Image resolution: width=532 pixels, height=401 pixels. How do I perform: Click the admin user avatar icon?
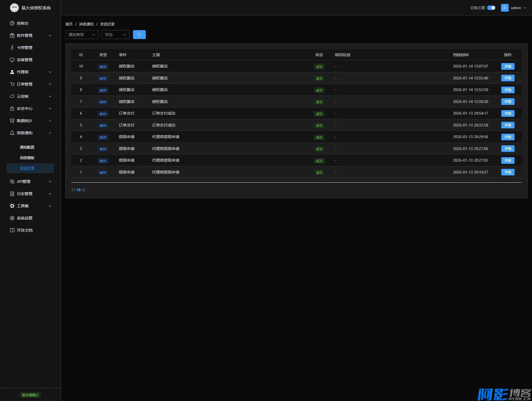click(x=505, y=8)
